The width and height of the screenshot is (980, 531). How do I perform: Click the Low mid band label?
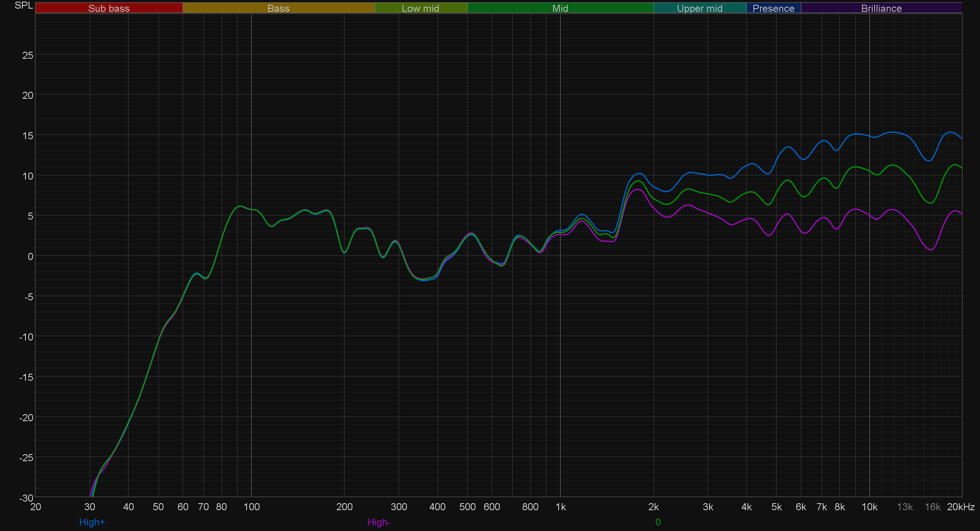(420, 8)
